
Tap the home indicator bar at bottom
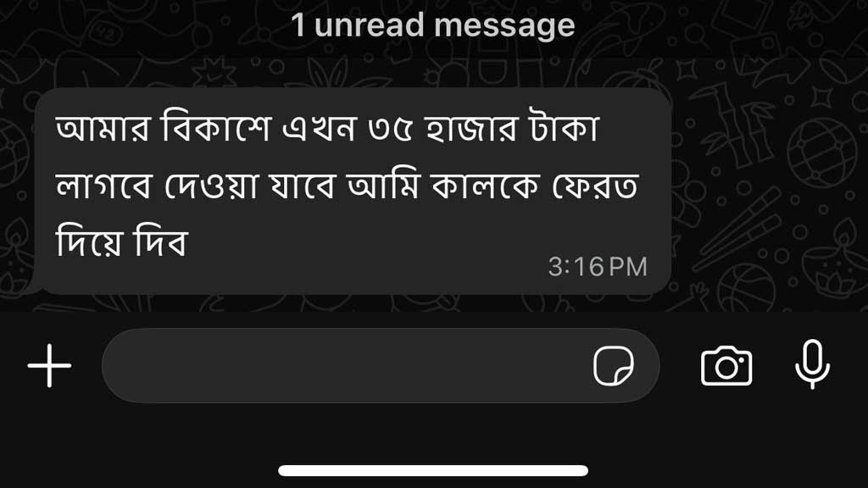(433, 470)
